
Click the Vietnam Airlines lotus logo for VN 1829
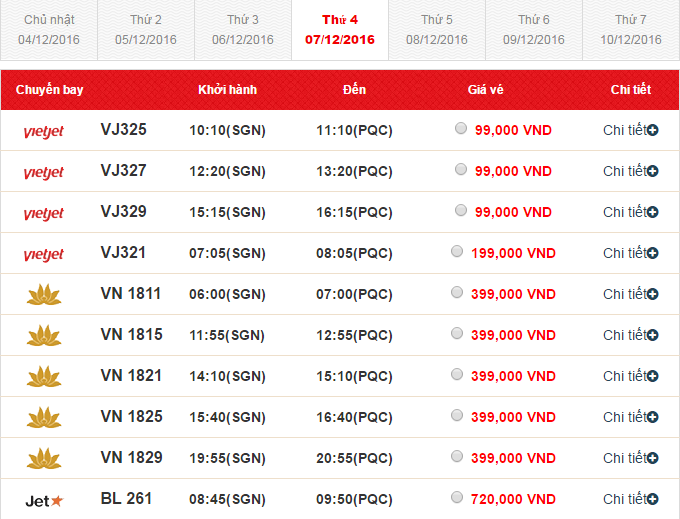pos(43,458)
